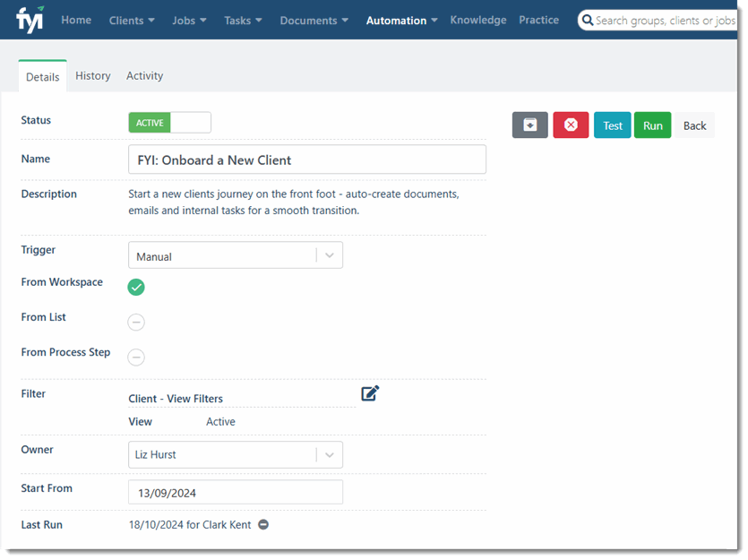Expand the Clients menu
748x560 pixels.
(132, 21)
